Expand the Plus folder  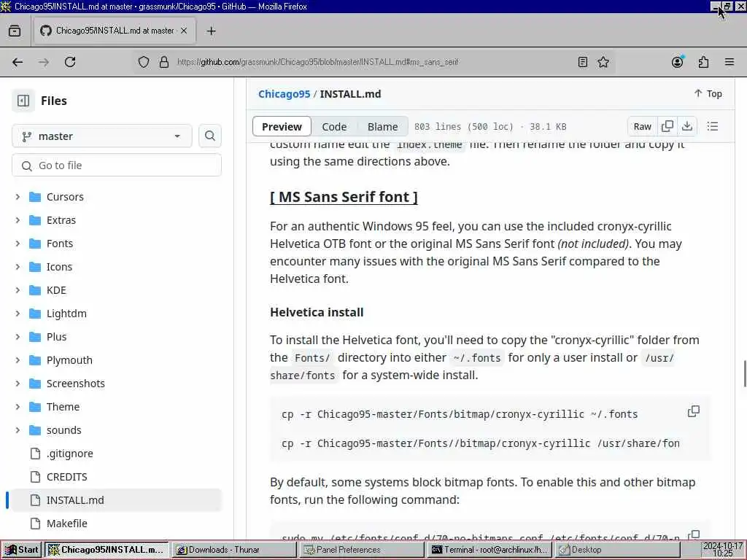18,337
